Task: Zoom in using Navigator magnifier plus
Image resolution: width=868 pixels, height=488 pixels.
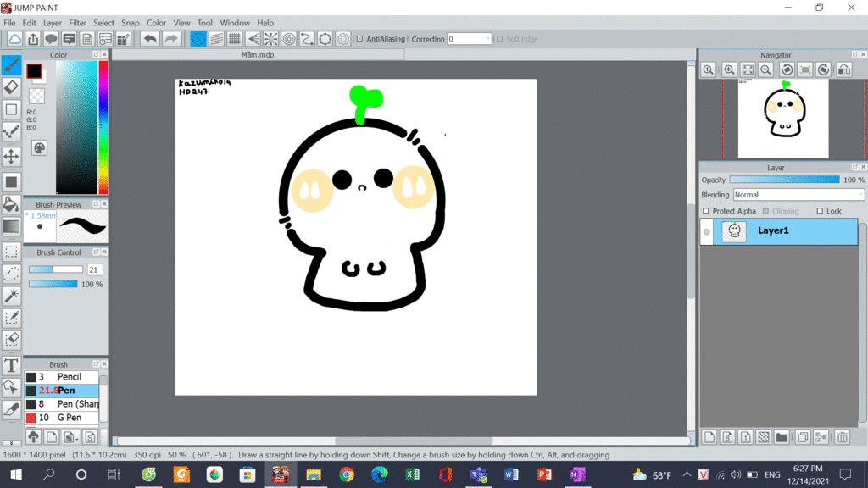Action: (729, 69)
